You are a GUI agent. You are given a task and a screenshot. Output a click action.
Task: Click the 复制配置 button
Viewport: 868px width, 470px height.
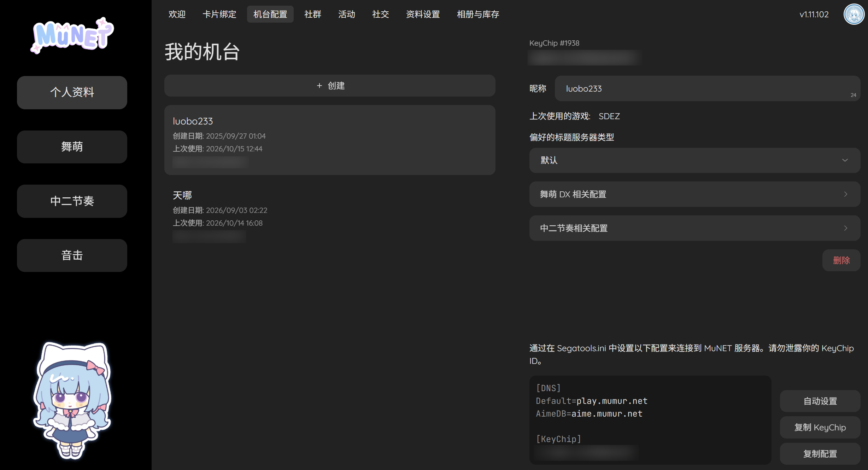pyautogui.click(x=820, y=454)
